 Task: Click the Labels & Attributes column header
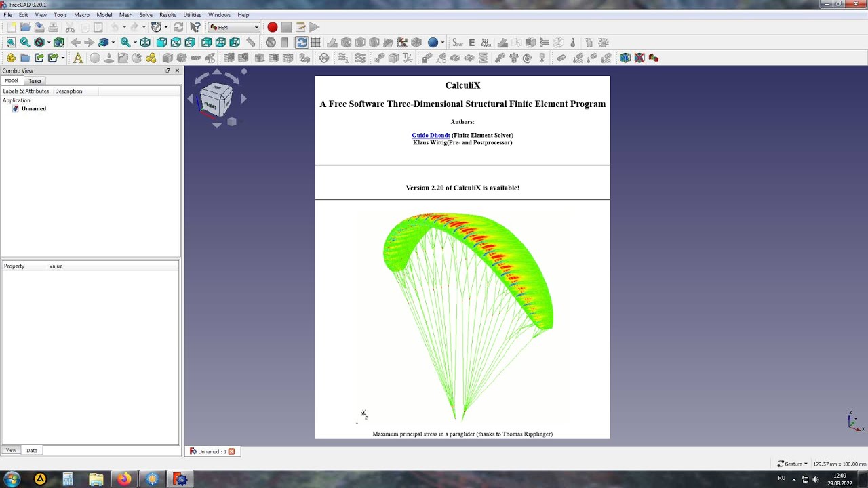(x=26, y=91)
